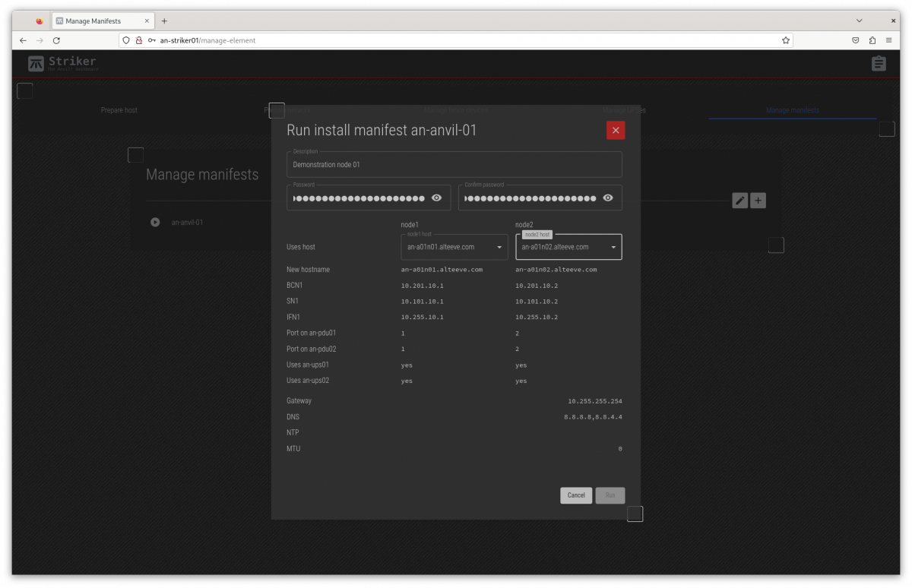Image resolution: width=912 pixels, height=588 pixels.
Task: Expand the node2 host dropdown
Action: [568, 247]
